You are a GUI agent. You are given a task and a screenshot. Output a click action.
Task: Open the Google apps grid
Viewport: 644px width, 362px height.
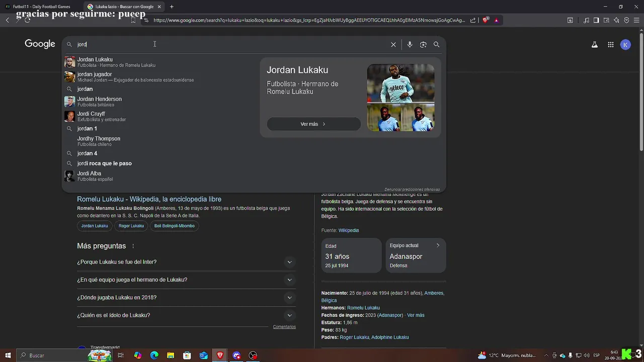coord(610,44)
